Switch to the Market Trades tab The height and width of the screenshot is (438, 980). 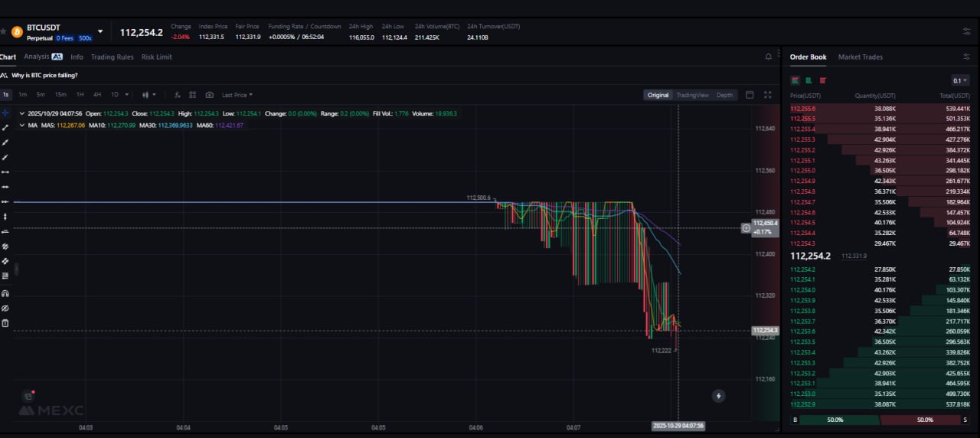click(860, 57)
